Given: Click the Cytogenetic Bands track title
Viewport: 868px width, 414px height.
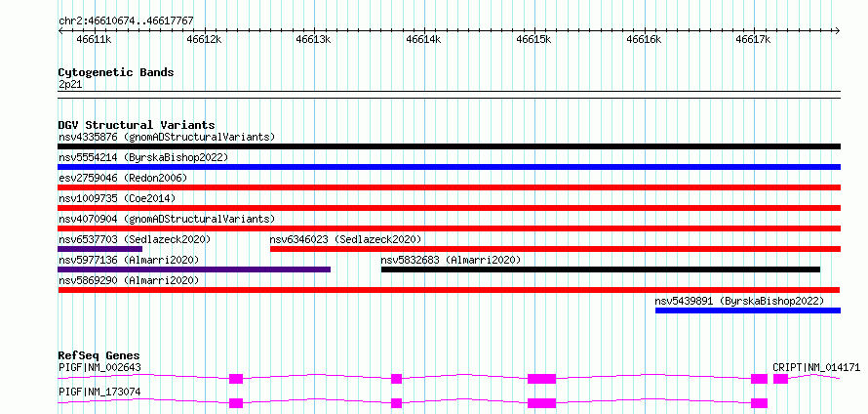Looking at the screenshot, I should click(x=116, y=72).
